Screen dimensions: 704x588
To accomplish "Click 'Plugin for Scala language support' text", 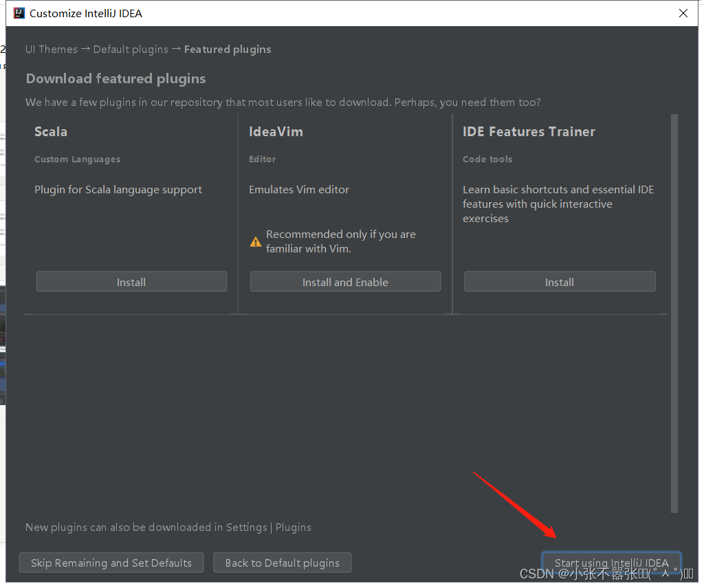I will (118, 190).
